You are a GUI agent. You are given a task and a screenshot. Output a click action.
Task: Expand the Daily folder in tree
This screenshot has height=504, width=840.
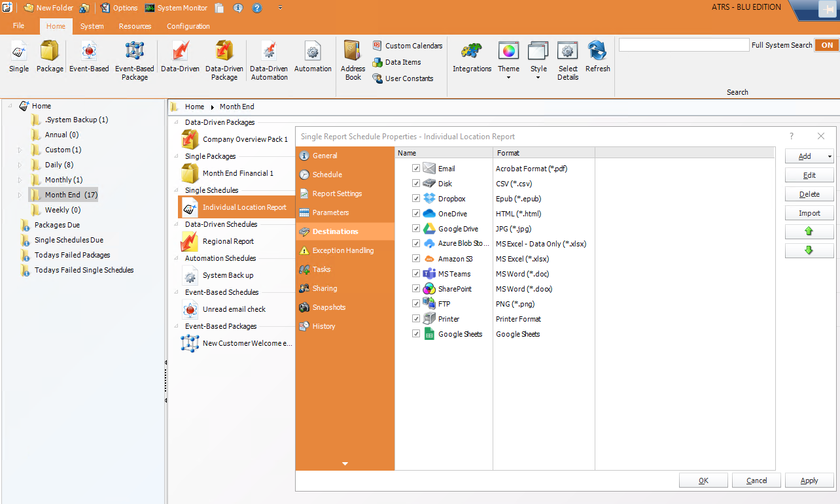coord(20,165)
